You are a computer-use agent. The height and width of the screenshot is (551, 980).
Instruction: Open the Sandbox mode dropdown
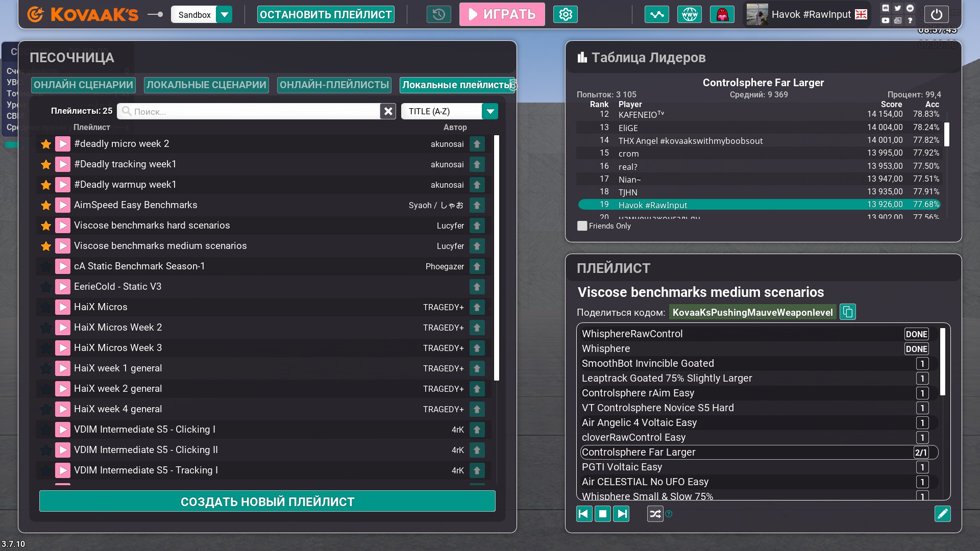(224, 14)
